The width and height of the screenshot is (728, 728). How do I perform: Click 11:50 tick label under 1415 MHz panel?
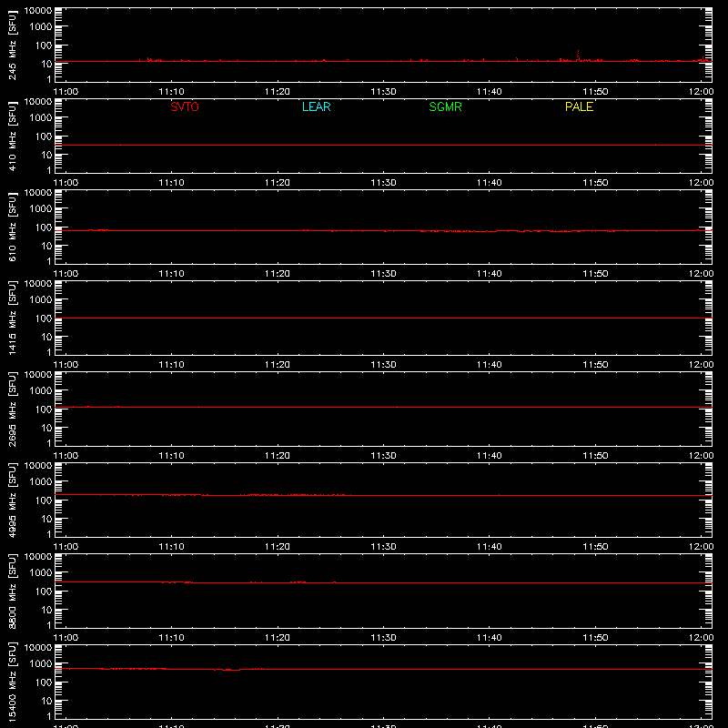pos(595,365)
